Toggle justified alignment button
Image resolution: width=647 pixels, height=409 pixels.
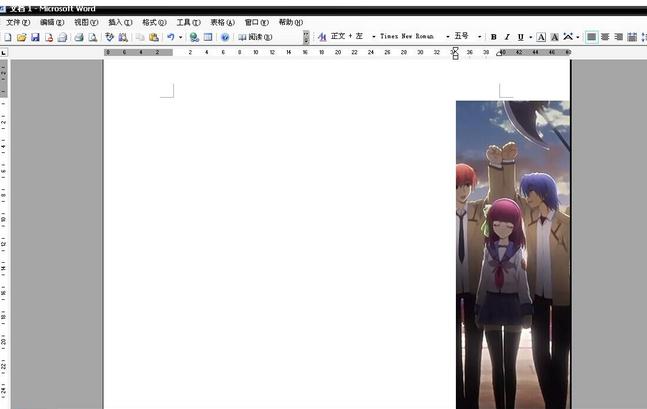point(591,37)
